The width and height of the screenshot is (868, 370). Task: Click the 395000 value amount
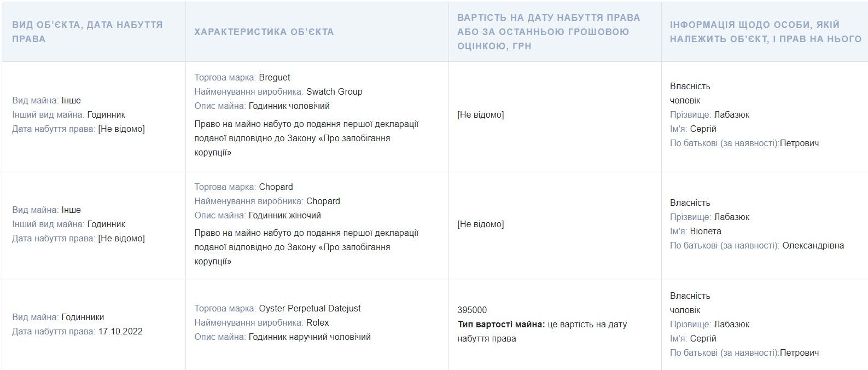(472, 310)
